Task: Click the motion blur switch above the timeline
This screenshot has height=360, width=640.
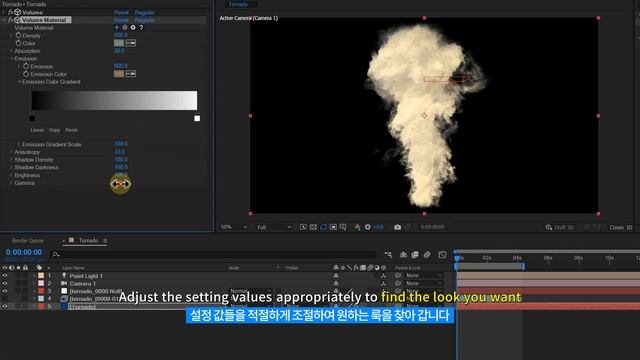Action: pos(427,255)
